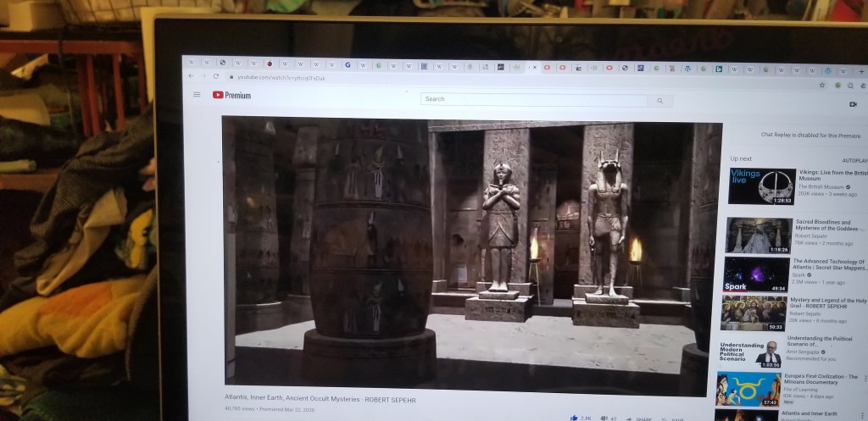Reload the page in the browser
The height and width of the screenshot is (421, 868).
pyautogui.click(x=215, y=77)
